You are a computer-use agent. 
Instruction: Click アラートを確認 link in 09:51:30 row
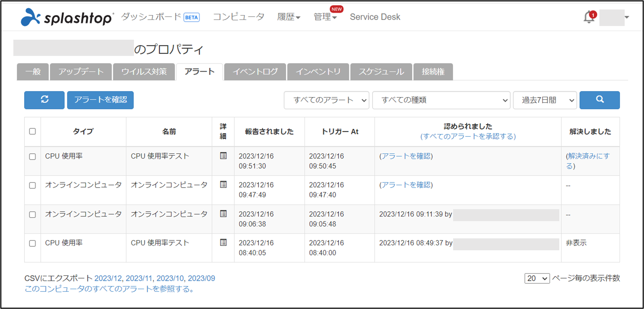(406, 156)
